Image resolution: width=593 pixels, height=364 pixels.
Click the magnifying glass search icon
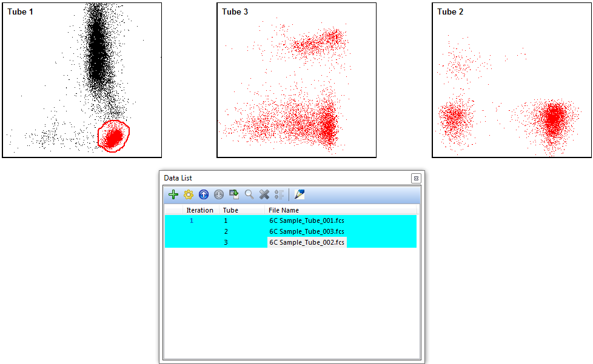coord(249,194)
